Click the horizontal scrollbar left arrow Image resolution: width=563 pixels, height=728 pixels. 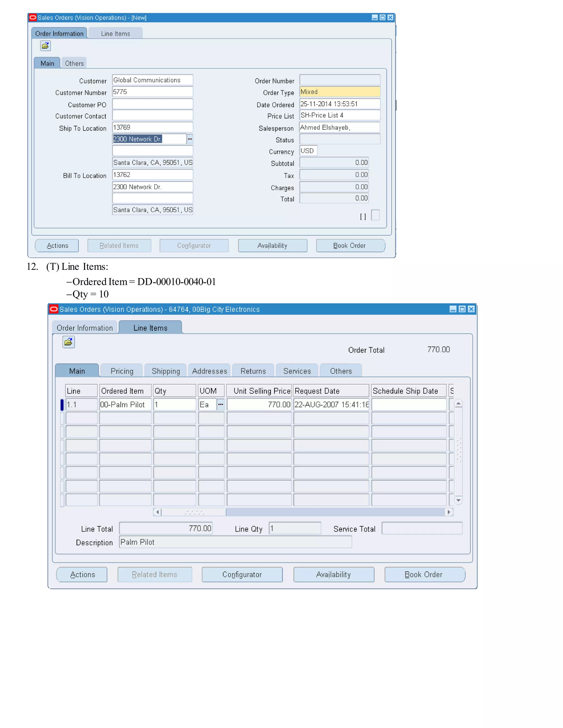coord(158,512)
